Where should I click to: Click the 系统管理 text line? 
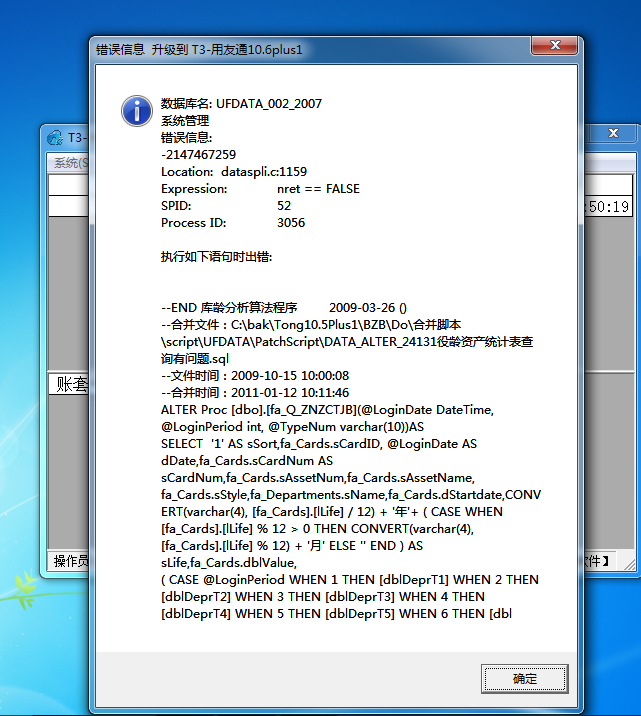[x=185, y=121]
